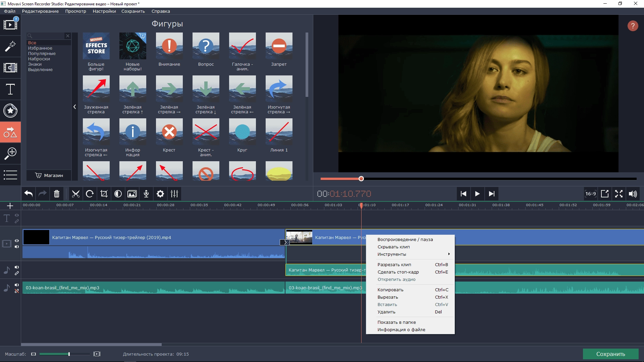Click the crop tool icon
Image resolution: width=644 pixels, height=362 pixels.
104,194
